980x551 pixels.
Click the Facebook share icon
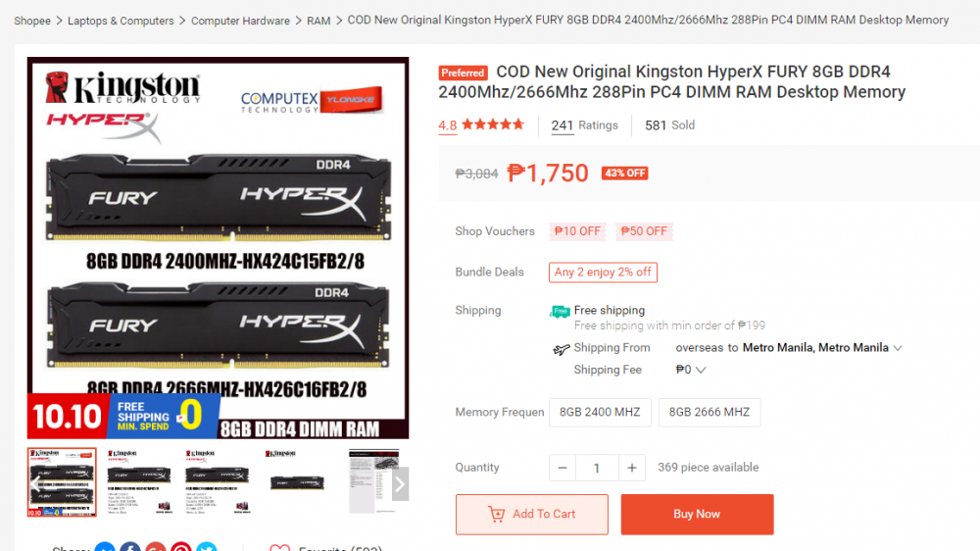[x=130, y=547]
